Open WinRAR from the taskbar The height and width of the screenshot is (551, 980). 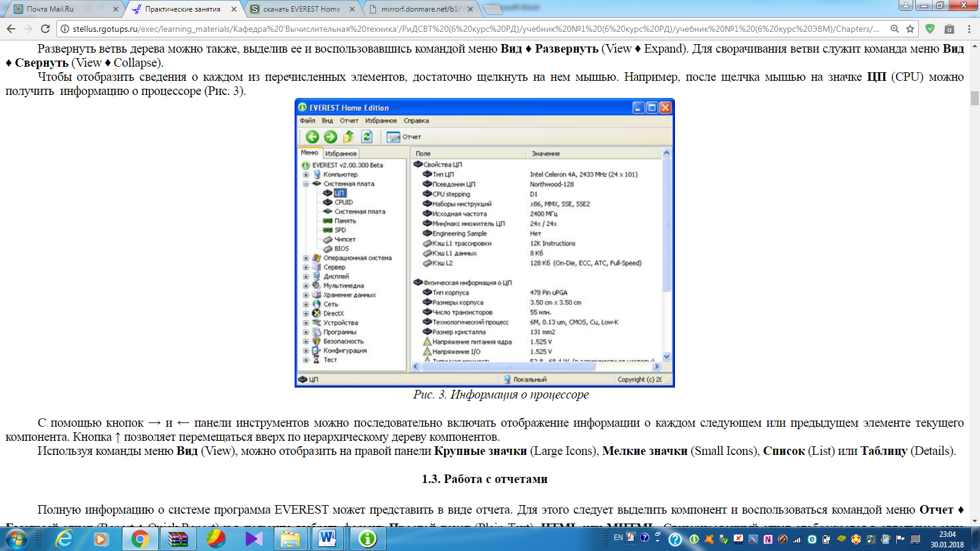pyautogui.click(x=178, y=539)
